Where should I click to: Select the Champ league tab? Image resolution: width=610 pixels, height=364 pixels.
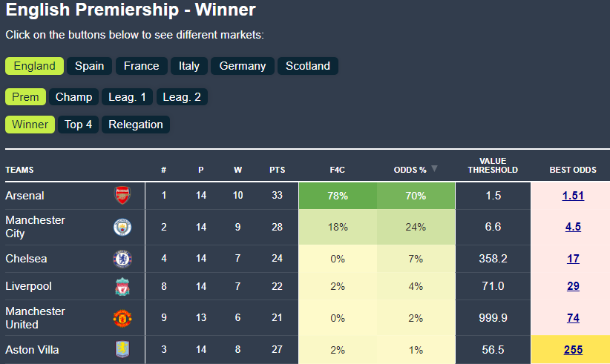point(74,97)
